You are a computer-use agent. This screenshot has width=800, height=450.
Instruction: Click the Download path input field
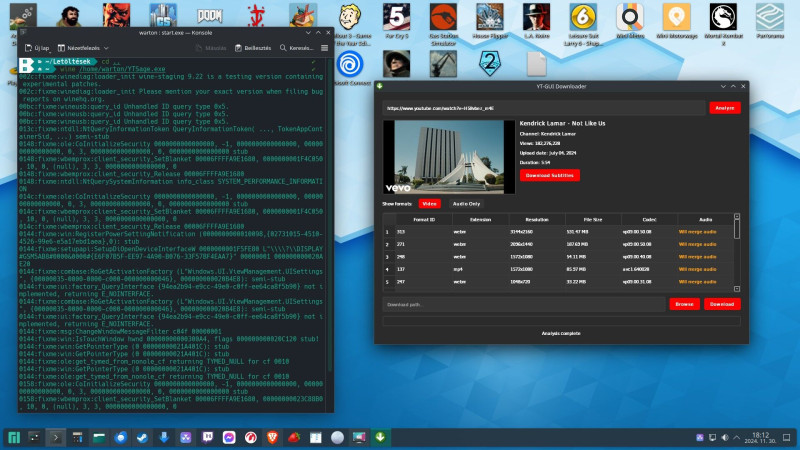click(x=524, y=305)
